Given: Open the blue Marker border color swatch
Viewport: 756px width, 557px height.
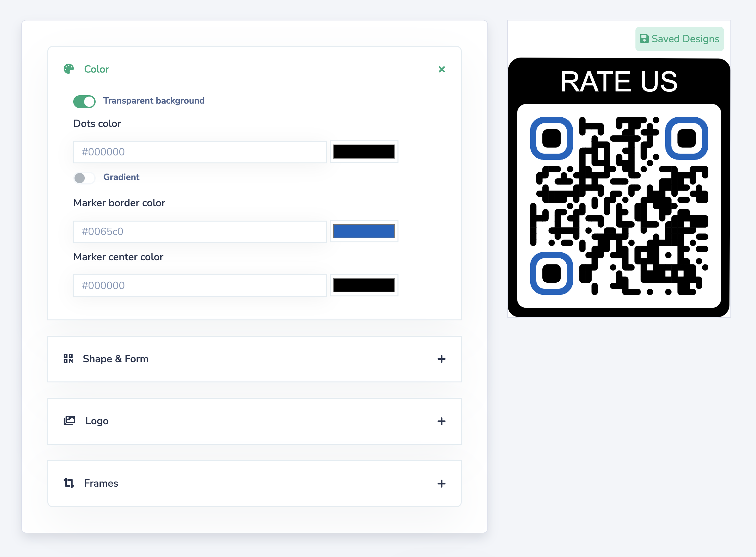Looking at the screenshot, I should pyautogui.click(x=364, y=231).
